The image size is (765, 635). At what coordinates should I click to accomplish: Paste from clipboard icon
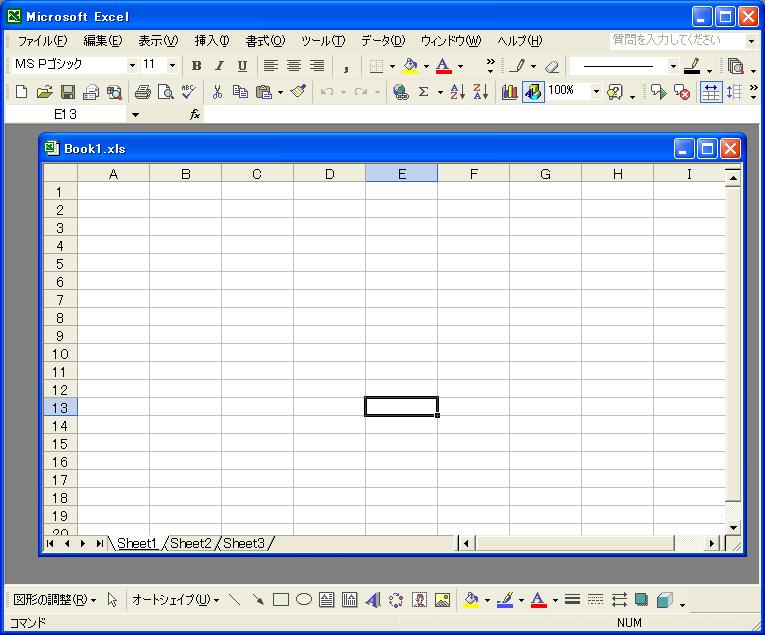264,92
